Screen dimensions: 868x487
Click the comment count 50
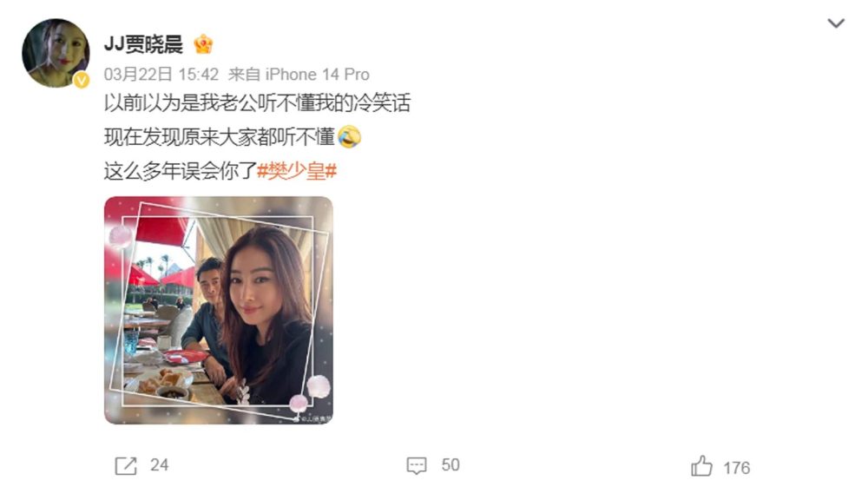(450, 465)
